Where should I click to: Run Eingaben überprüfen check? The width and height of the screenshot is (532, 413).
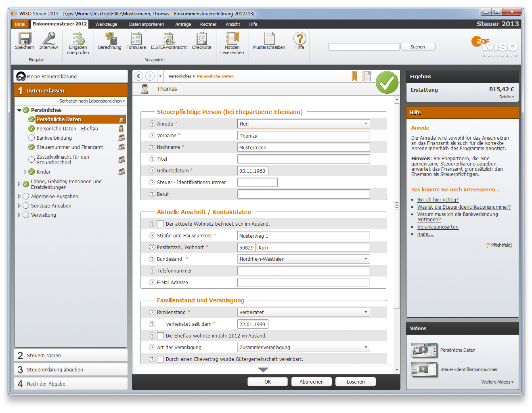point(78,39)
